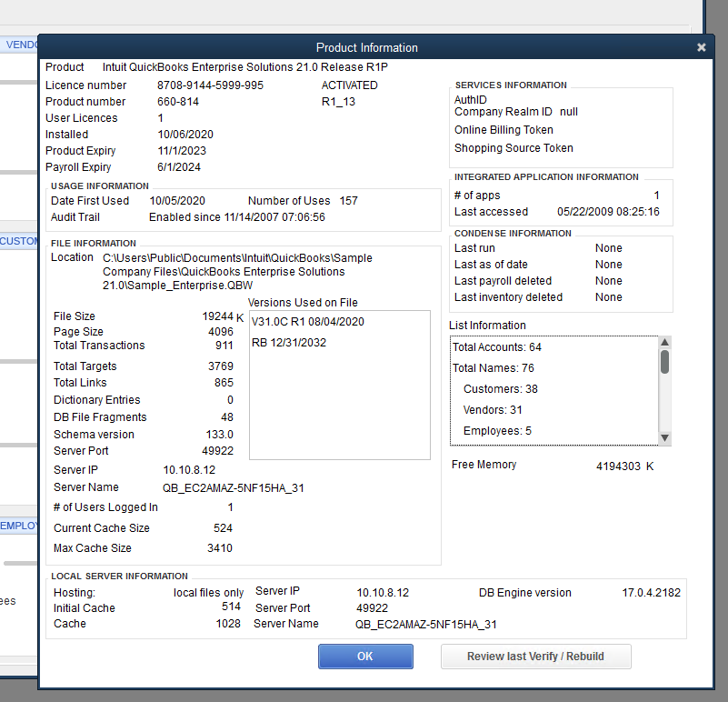Click Schema version value 133.0
The image size is (728, 702).
click(220, 435)
